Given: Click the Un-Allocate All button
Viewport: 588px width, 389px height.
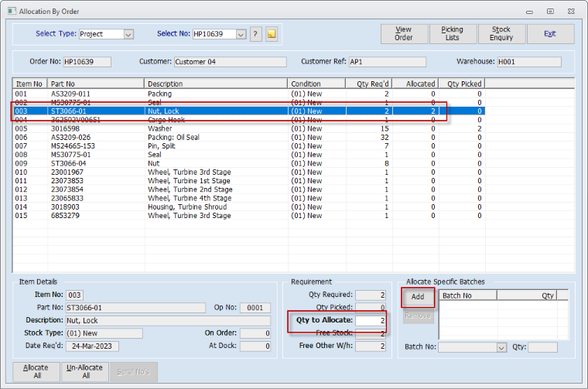Looking at the screenshot, I should (85, 371).
